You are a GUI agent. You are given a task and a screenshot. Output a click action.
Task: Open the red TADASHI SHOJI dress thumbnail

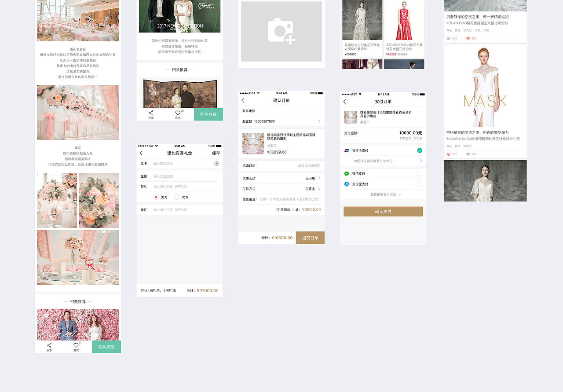pyautogui.click(x=404, y=20)
